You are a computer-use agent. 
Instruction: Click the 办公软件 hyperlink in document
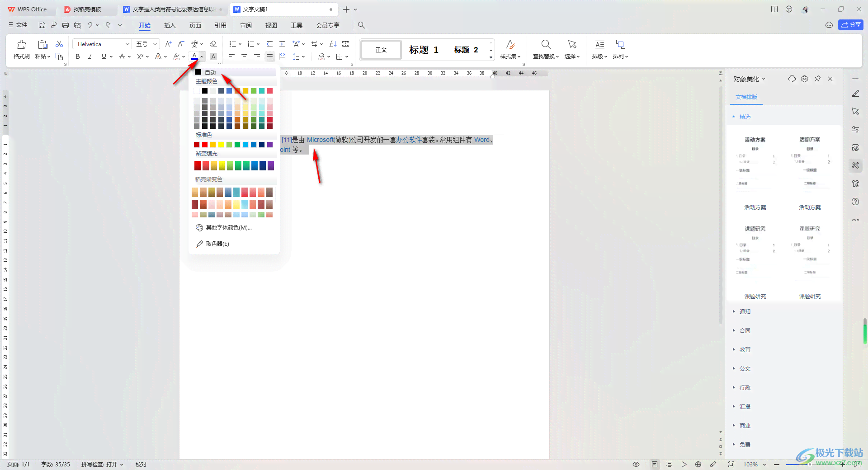pyautogui.click(x=409, y=140)
